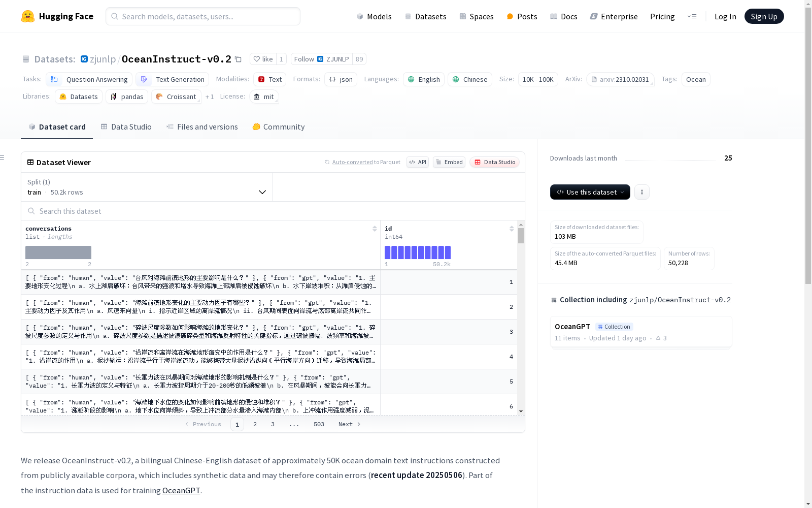The height and width of the screenshot is (508, 812).
Task: Open the Datasets page
Action: 425,16
